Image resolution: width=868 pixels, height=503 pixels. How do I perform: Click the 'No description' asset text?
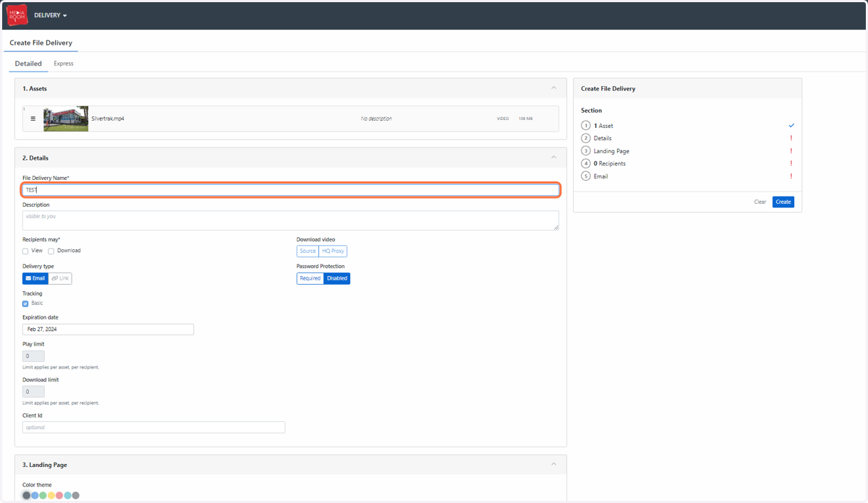pyautogui.click(x=376, y=119)
